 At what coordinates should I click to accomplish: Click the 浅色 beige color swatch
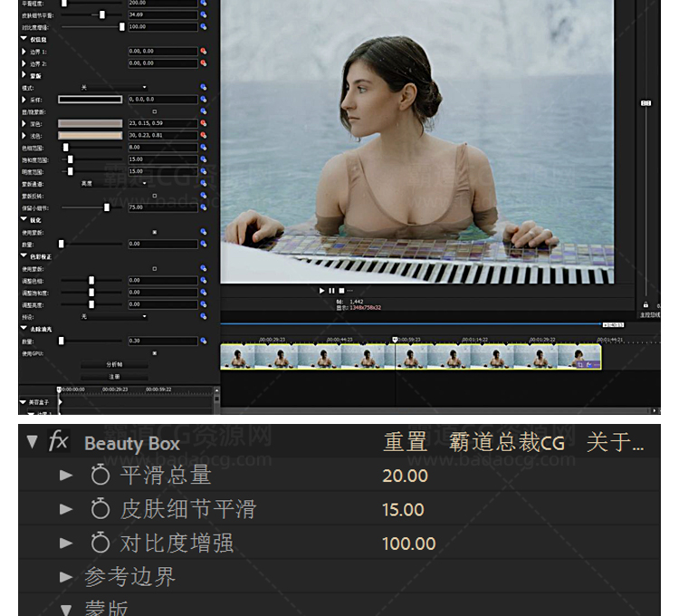[90, 136]
